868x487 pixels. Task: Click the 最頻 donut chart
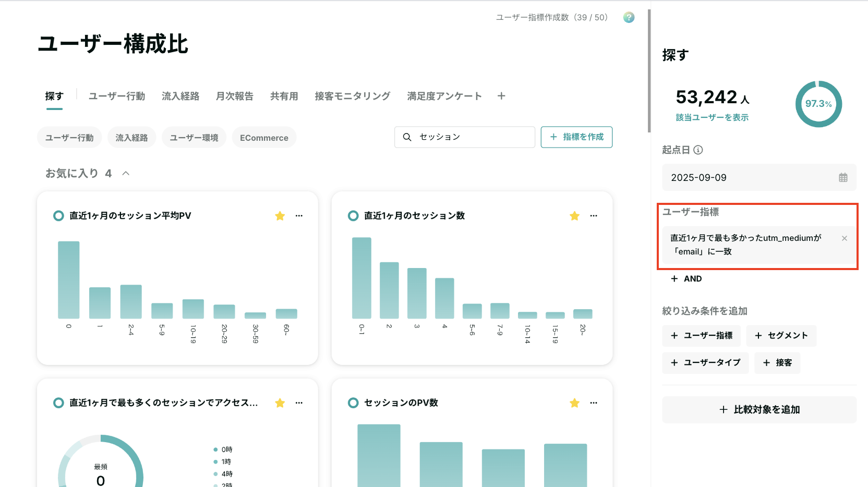101,461
